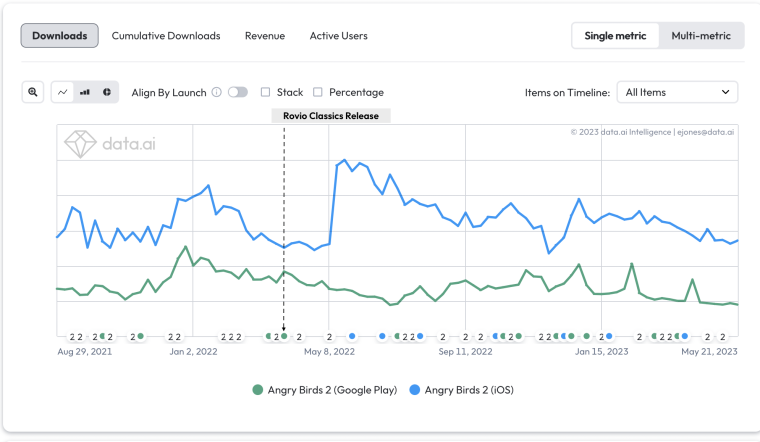Open the zoom magnifier tool

(x=32, y=92)
